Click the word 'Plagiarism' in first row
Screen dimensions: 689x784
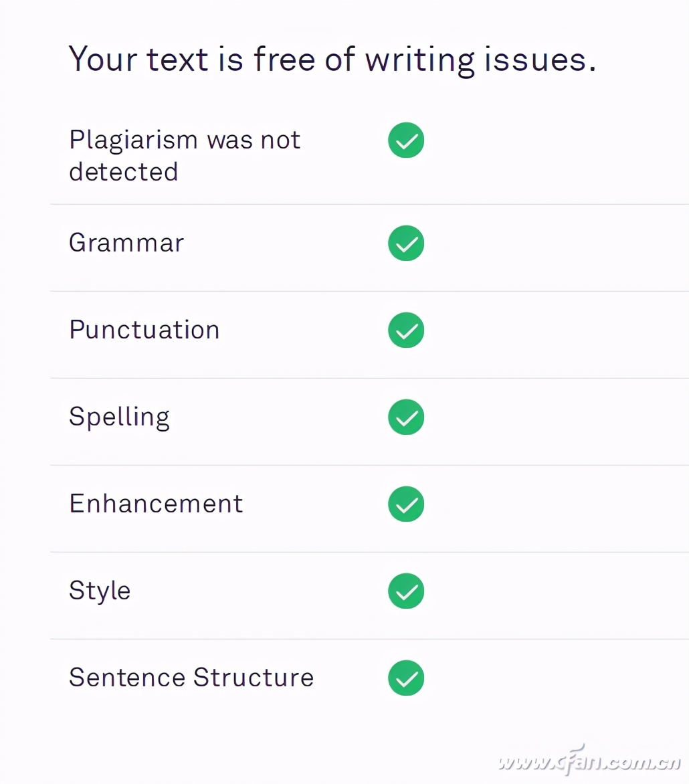point(134,141)
